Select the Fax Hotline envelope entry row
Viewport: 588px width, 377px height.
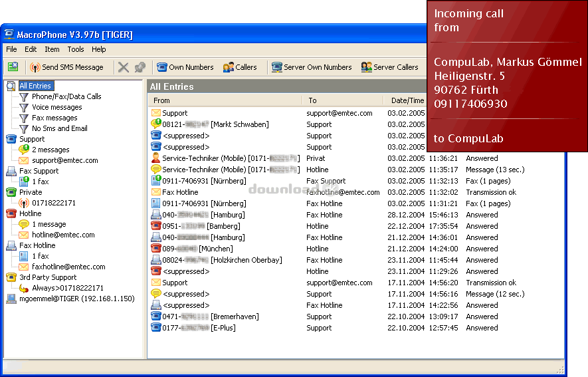click(x=180, y=192)
